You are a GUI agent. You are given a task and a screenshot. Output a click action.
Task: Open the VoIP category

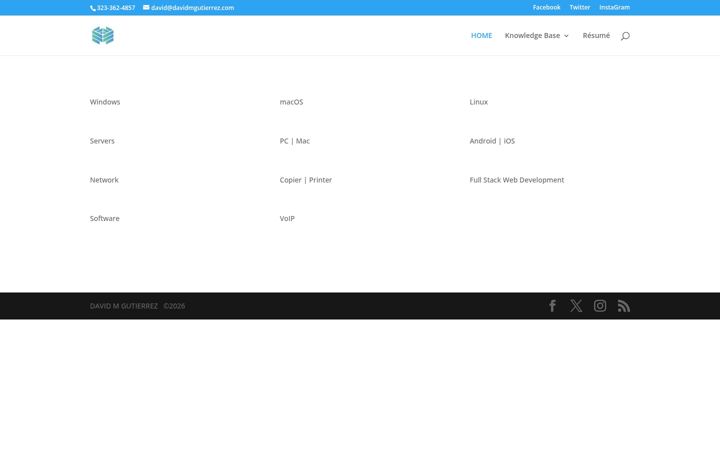[287, 219]
